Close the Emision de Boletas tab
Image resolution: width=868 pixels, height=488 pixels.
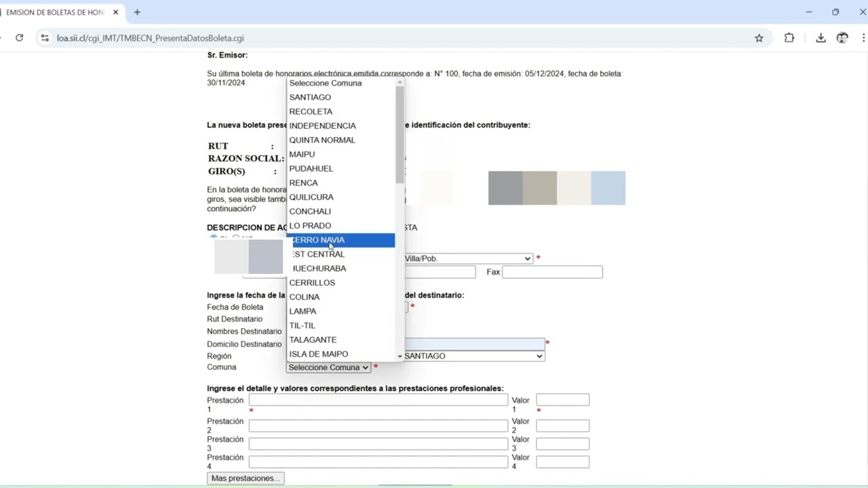pyautogui.click(x=115, y=12)
